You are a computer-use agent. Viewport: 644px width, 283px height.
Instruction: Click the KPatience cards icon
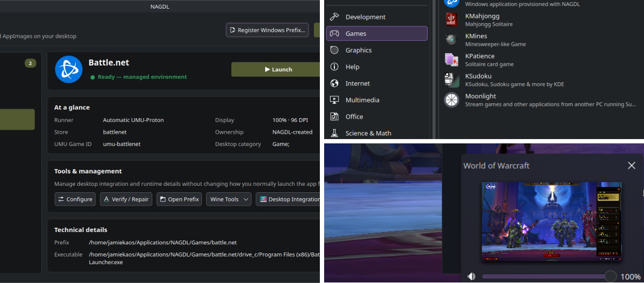[x=451, y=60]
